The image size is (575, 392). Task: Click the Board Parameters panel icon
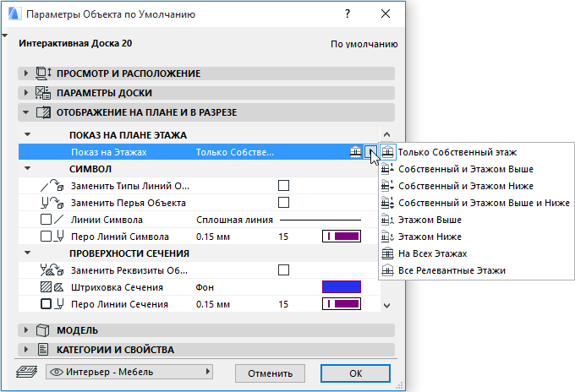tap(43, 93)
